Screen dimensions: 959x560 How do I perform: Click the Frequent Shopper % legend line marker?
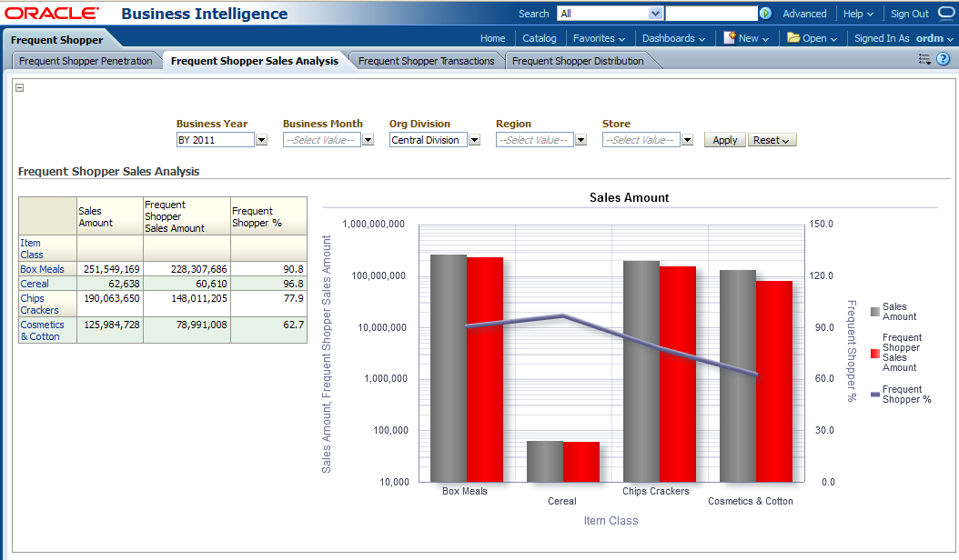click(x=875, y=395)
